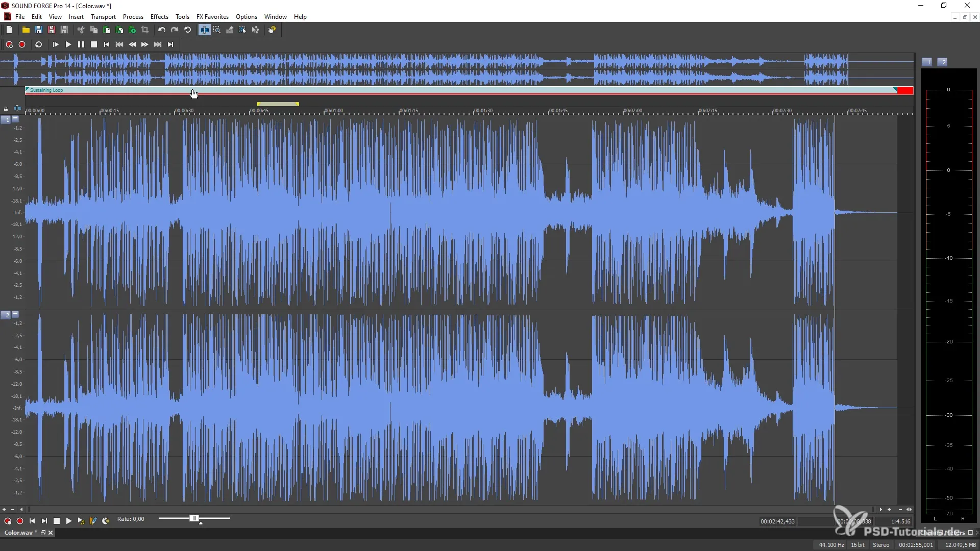Click the 16 bit depth in the status bar

coord(857,545)
